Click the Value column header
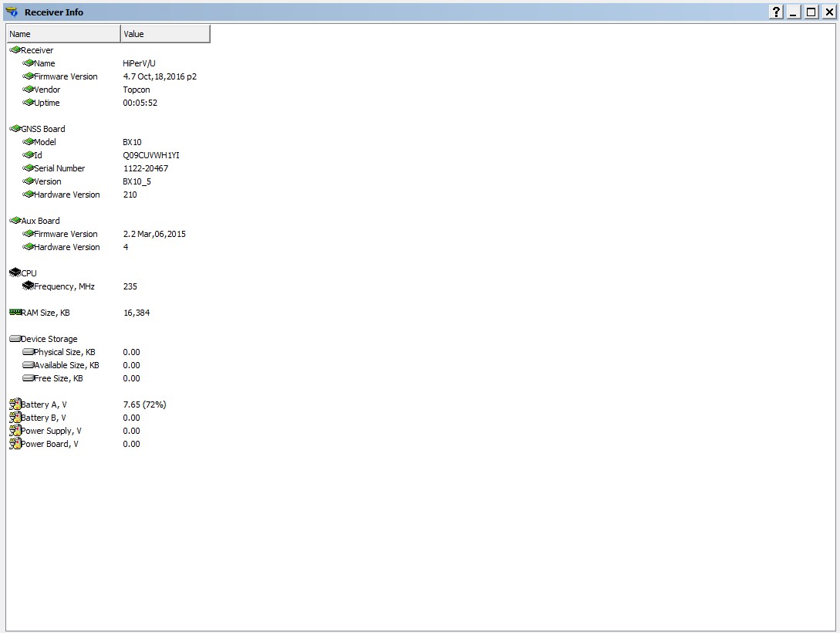Screen dimensions: 840x633 pos(165,34)
